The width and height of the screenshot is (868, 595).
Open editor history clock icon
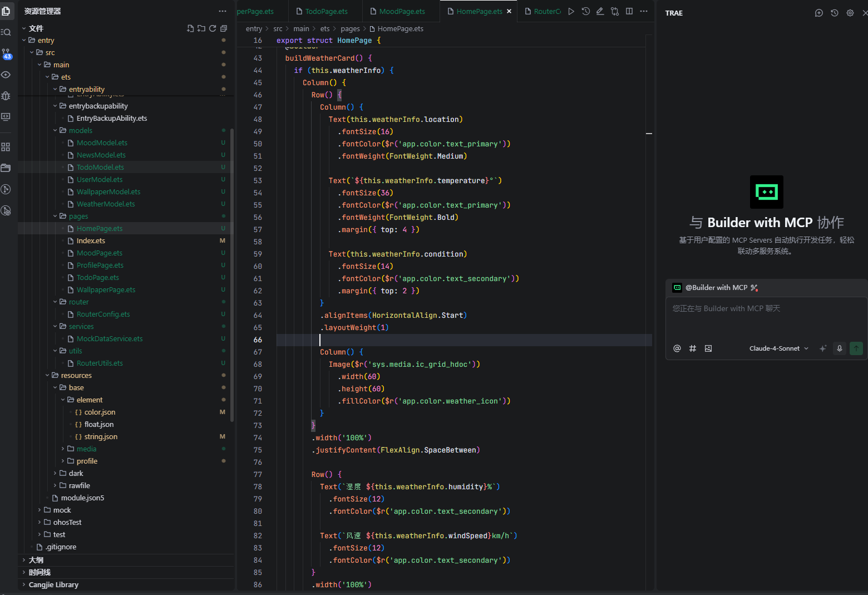click(x=586, y=11)
